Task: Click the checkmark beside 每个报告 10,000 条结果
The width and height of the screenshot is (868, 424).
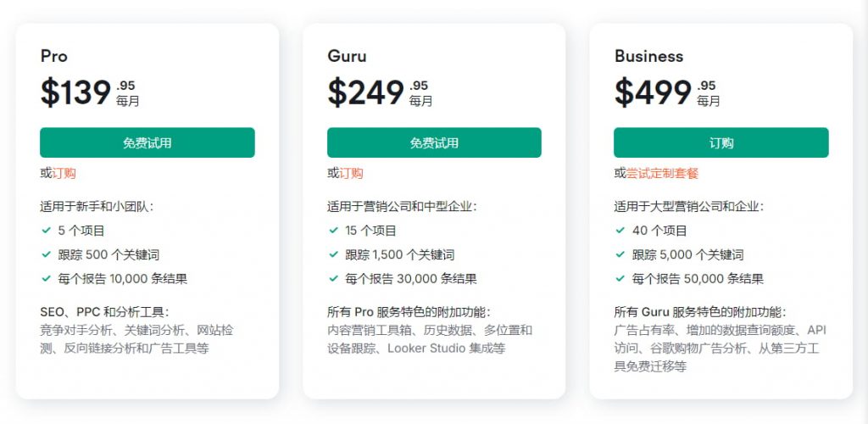Action: point(45,278)
